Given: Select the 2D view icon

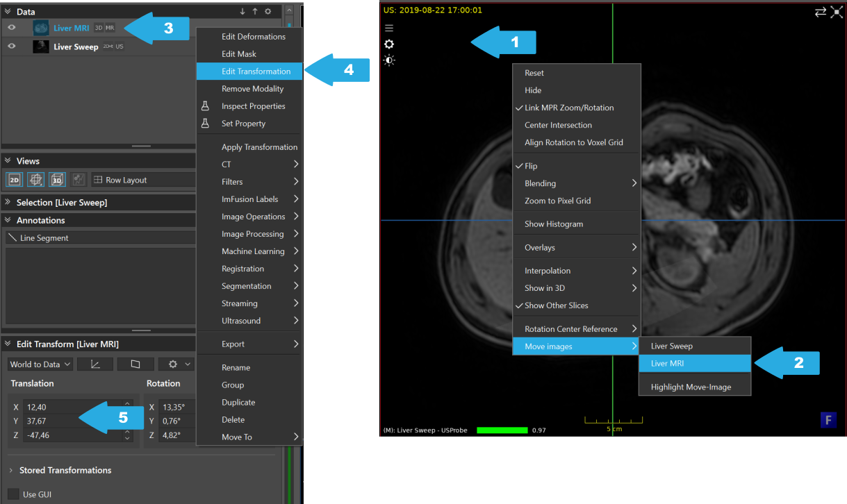Looking at the screenshot, I should click(14, 179).
